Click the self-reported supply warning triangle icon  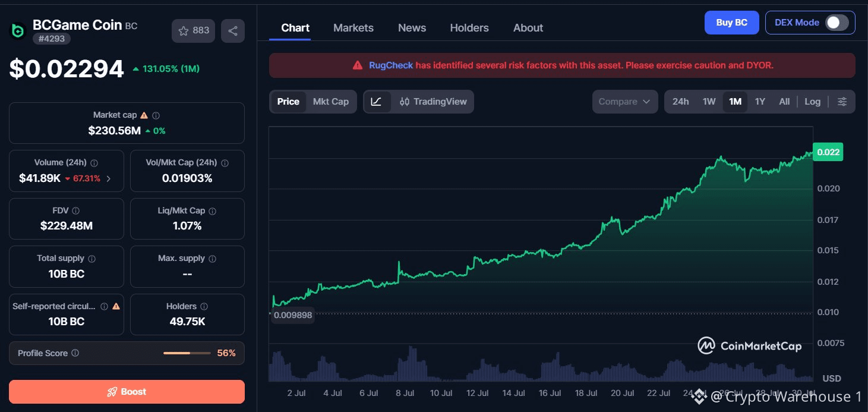[x=116, y=306]
